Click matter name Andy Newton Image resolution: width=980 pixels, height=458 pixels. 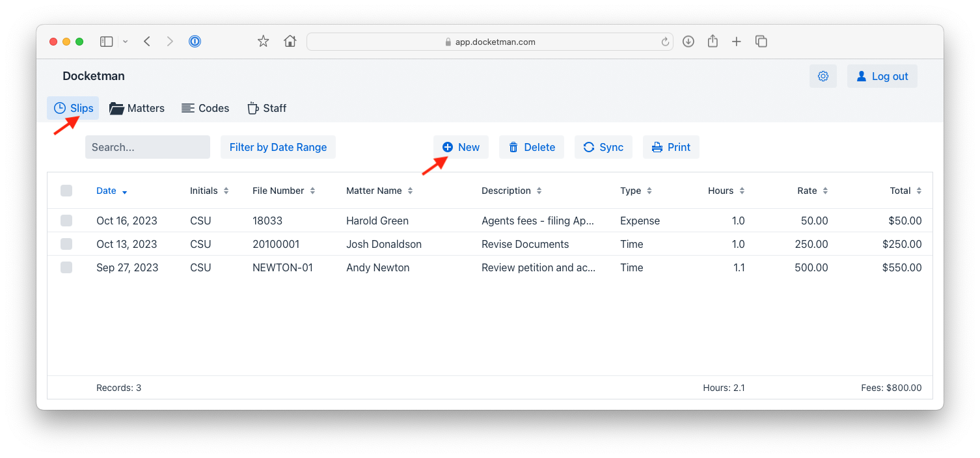(x=378, y=267)
